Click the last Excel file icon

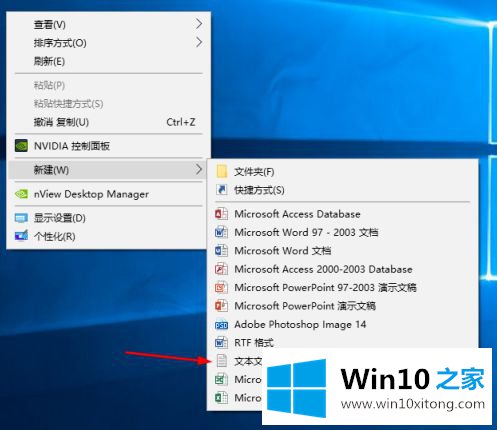pyautogui.click(x=222, y=398)
